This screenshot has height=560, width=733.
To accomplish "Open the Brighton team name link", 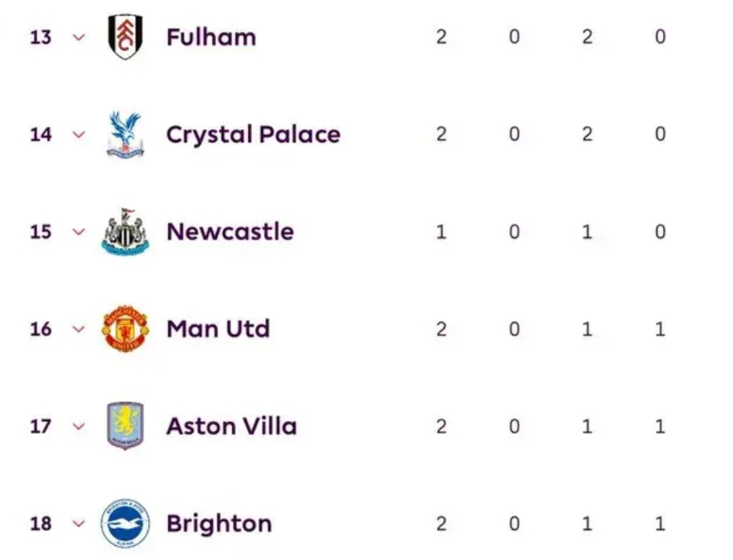I will pyautogui.click(x=219, y=523).
